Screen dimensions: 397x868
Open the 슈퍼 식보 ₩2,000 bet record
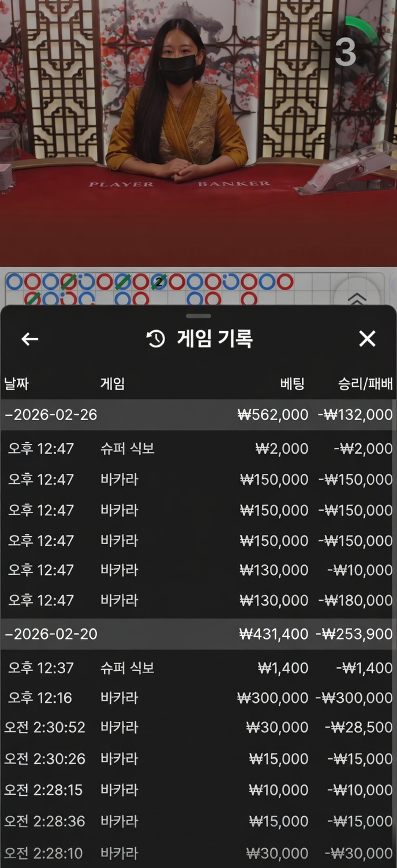(x=198, y=448)
